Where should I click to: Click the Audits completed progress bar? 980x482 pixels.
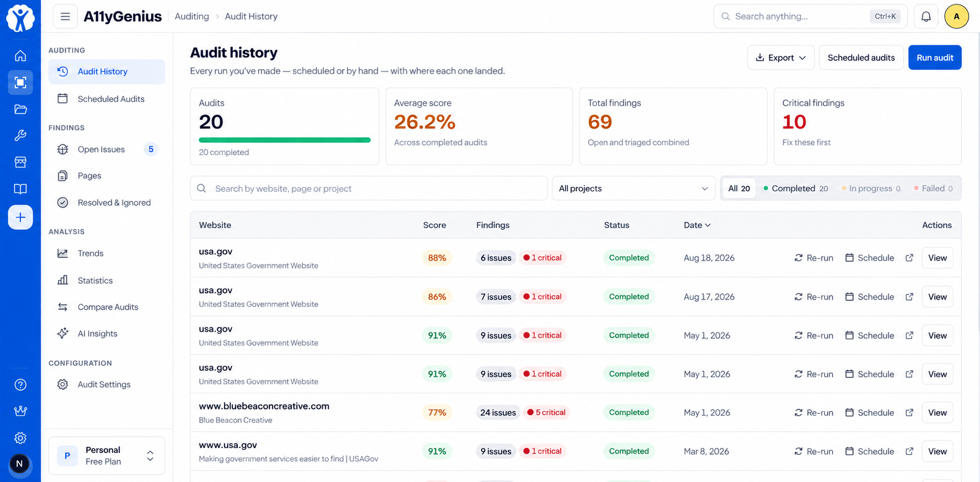pos(284,140)
